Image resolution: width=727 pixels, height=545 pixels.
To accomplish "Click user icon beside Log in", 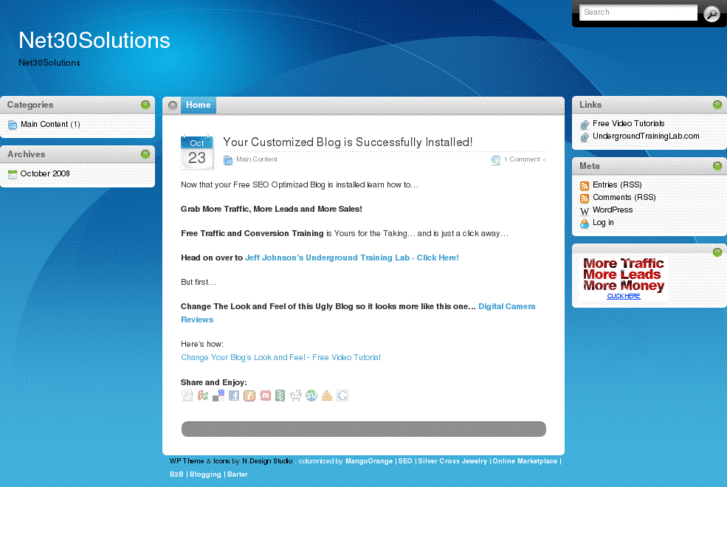I will (585, 223).
